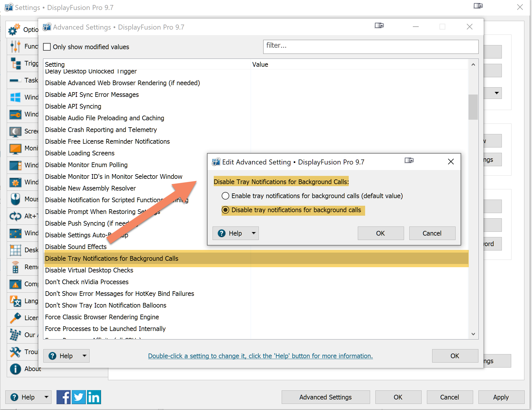Select the Mouse Management icon in sidebar
The height and width of the screenshot is (410, 532).
click(x=15, y=199)
